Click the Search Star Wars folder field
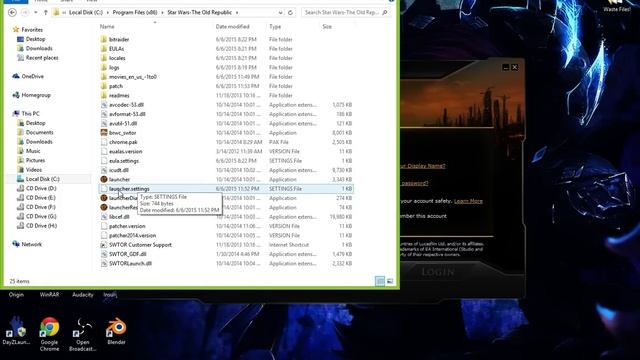Image resolution: width=640 pixels, height=360 pixels. 345,13
